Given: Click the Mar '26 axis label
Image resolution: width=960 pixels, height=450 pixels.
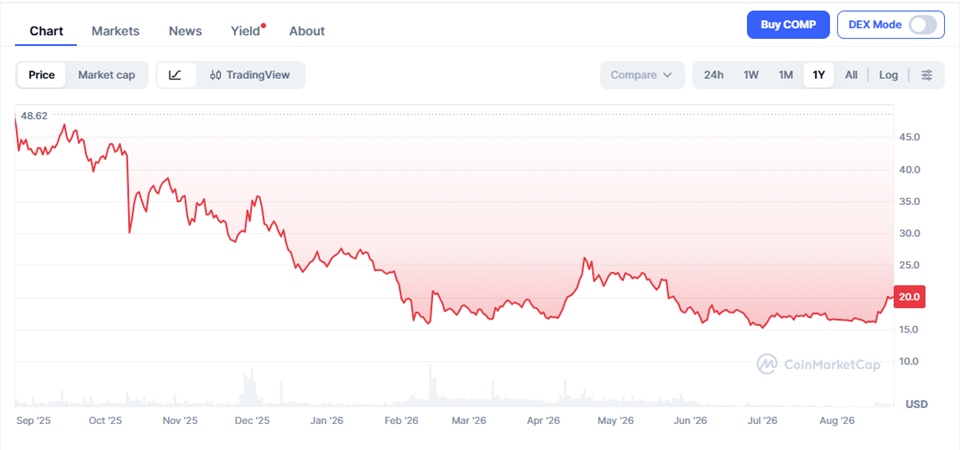Looking at the screenshot, I should [469, 421].
